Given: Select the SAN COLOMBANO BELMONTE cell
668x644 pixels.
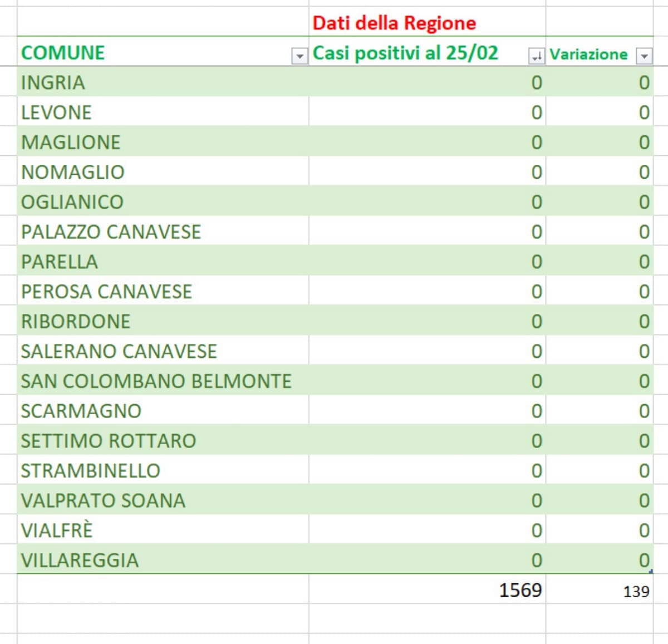Looking at the screenshot, I should pos(156,381).
